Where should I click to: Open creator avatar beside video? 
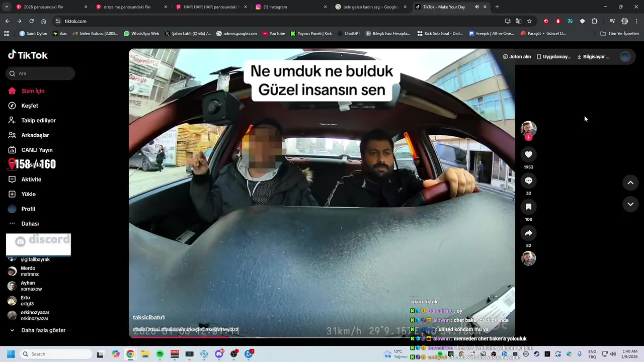(528, 128)
